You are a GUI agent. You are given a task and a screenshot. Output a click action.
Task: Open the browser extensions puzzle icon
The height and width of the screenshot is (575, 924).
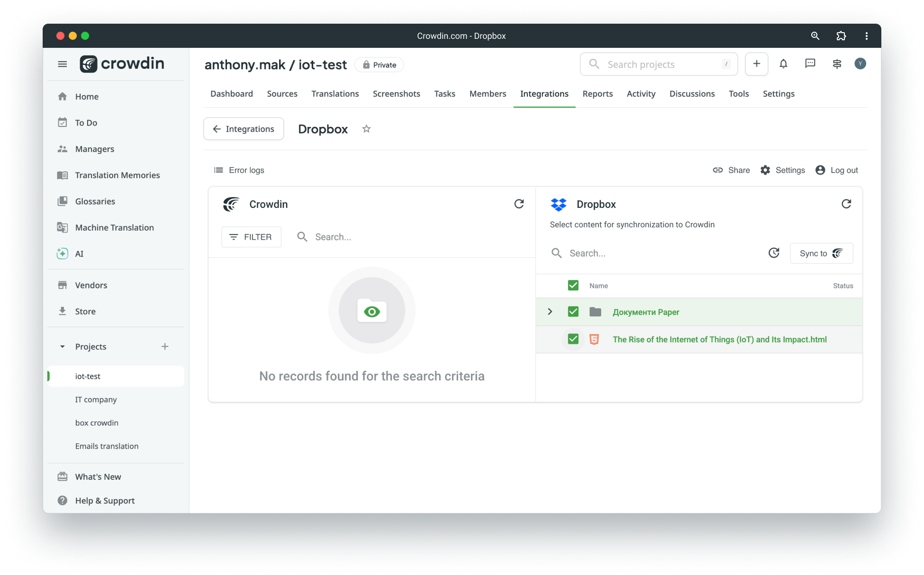841,36
